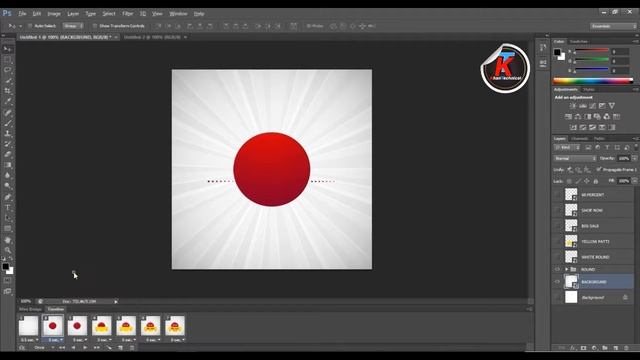This screenshot has height=360, width=640.
Task: Enable Show Transform Controls checkbox
Action: coord(95,26)
